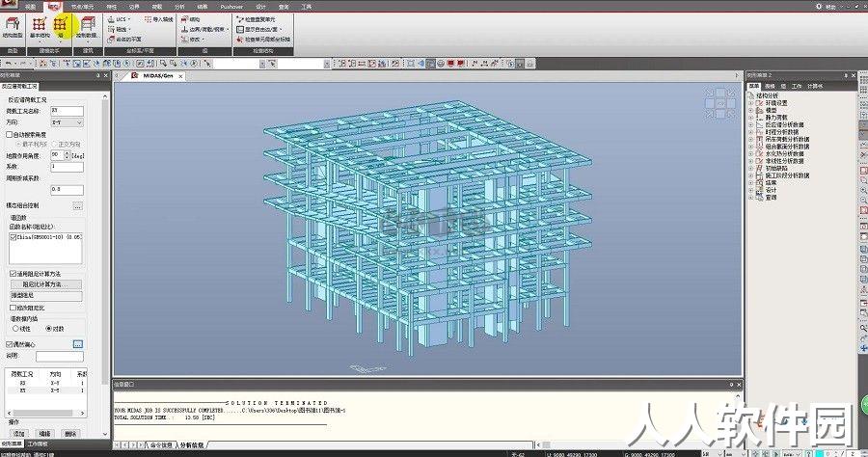Screen dimensions: 868x457
Task: Click the 结构类型 structure type icon
Action: point(13,24)
